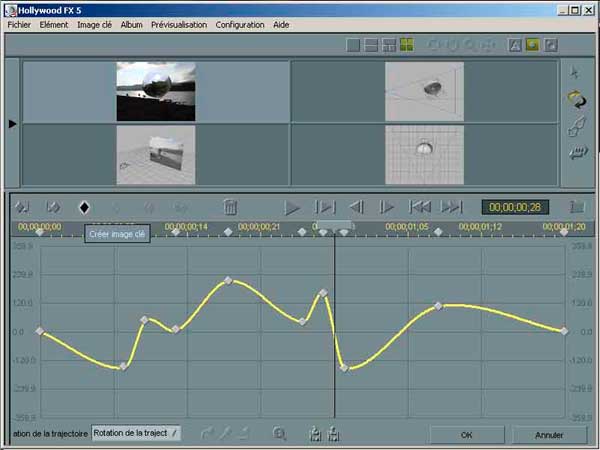Play the animation preview

click(292, 208)
